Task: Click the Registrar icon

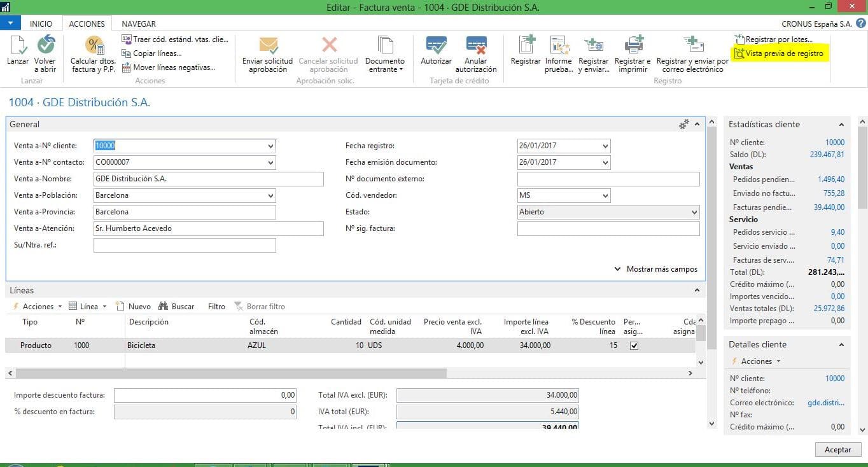Action: [x=526, y=46]
